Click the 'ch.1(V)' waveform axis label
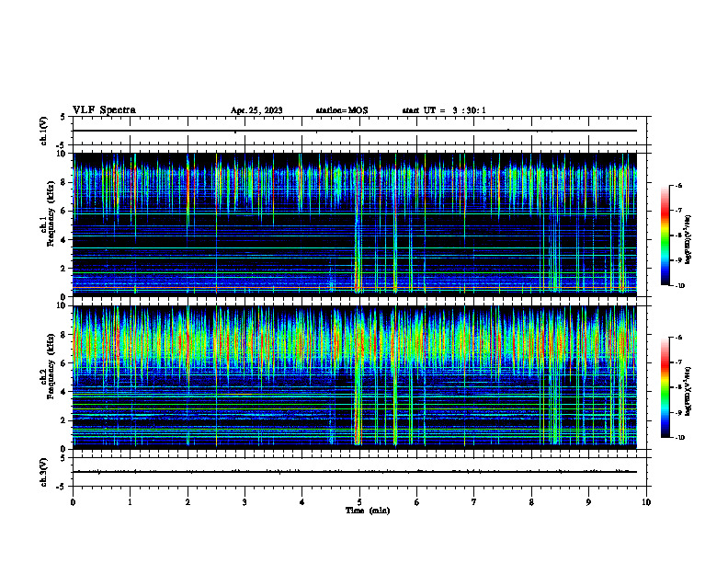 click(x=43, y=131)
